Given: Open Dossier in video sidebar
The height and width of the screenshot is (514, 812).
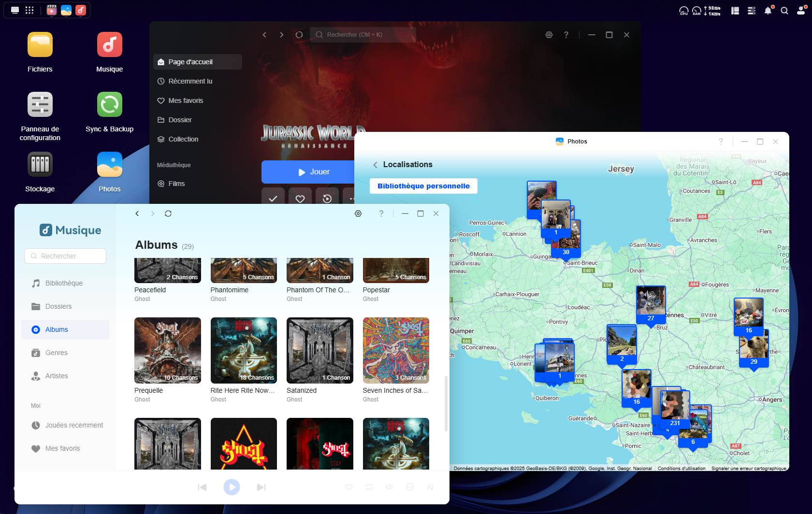Looking at the screenshot, I should click(x=198, y=120).
